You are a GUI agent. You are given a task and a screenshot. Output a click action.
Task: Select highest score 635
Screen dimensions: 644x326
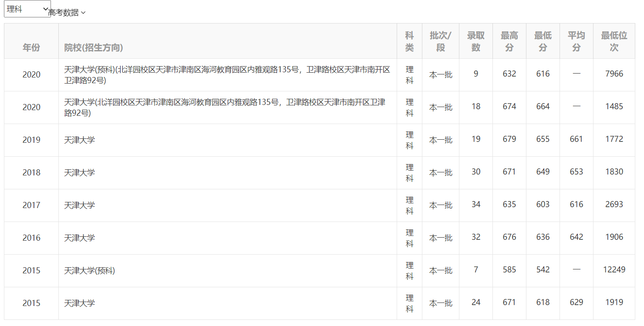click(509, 204)
